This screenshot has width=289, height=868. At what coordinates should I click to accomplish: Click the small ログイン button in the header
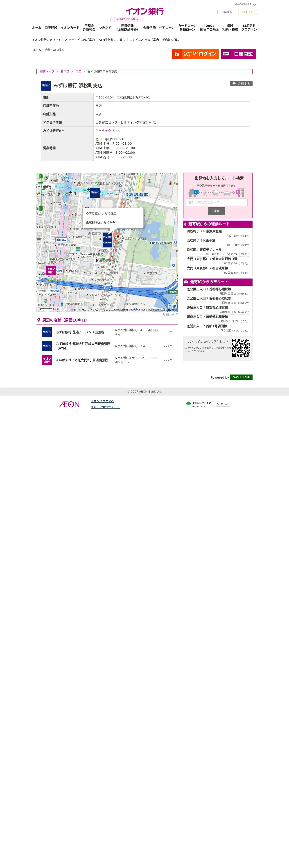[247, 12]
